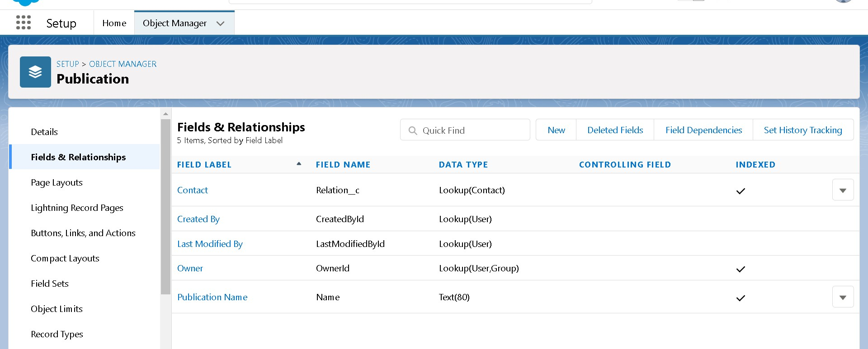
Task: Open the App Launcher grid icon
Action: (24, 23)
